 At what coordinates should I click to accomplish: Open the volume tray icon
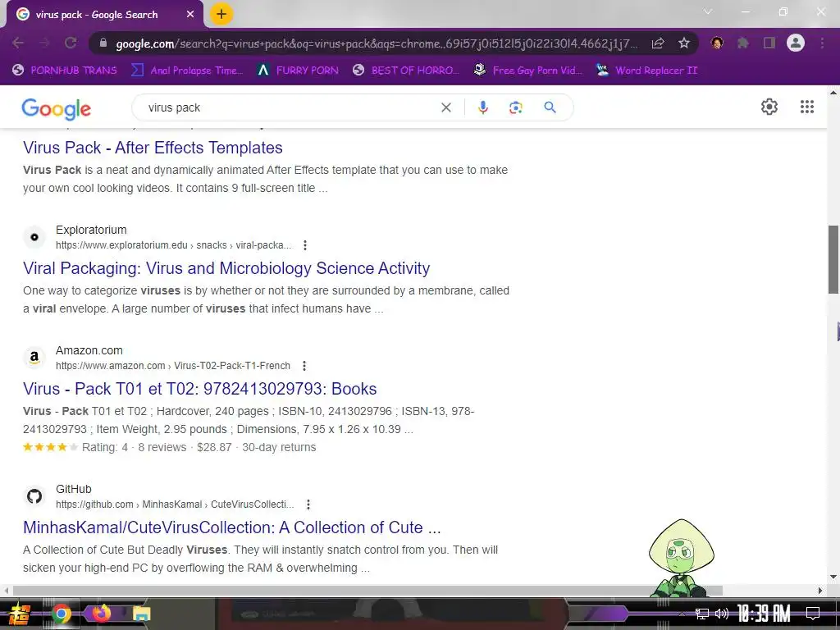click(x=722, y=614)
